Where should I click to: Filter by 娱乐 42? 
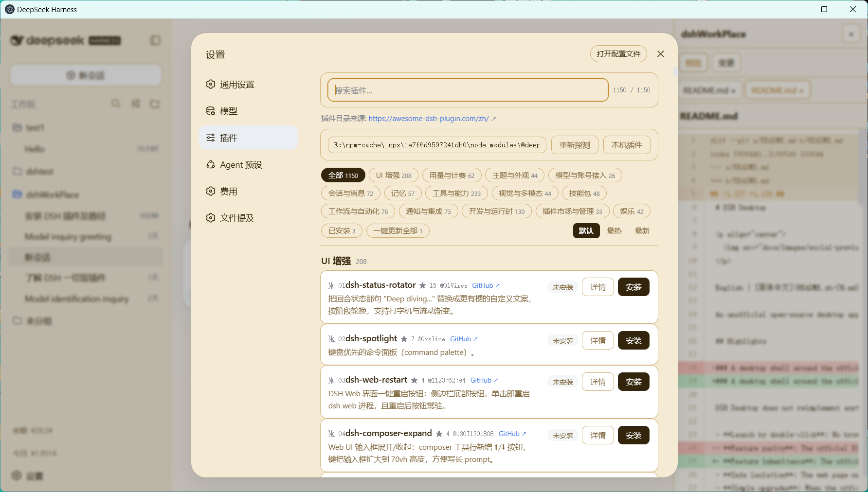coord(632,211)
